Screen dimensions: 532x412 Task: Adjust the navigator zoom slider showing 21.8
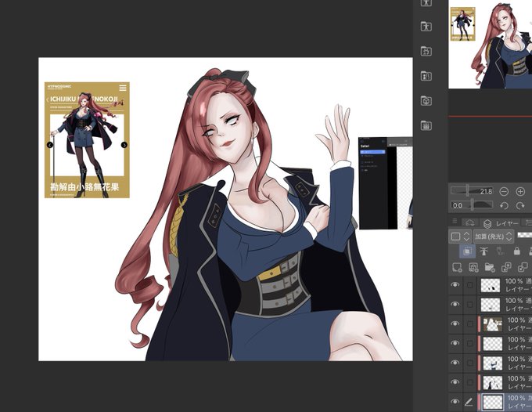473,191
